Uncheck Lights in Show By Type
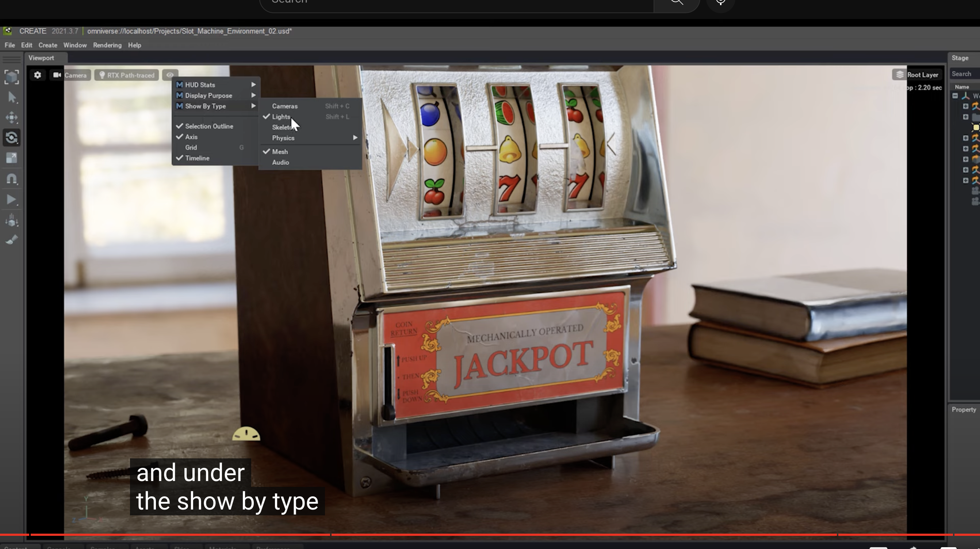This screenshot has width=980, height=549. pos(281,117)
